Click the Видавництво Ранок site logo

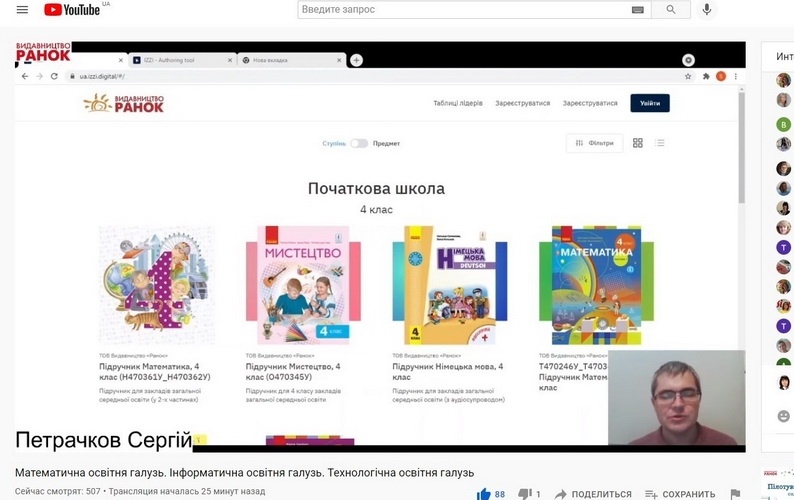(x=124, y=103)
